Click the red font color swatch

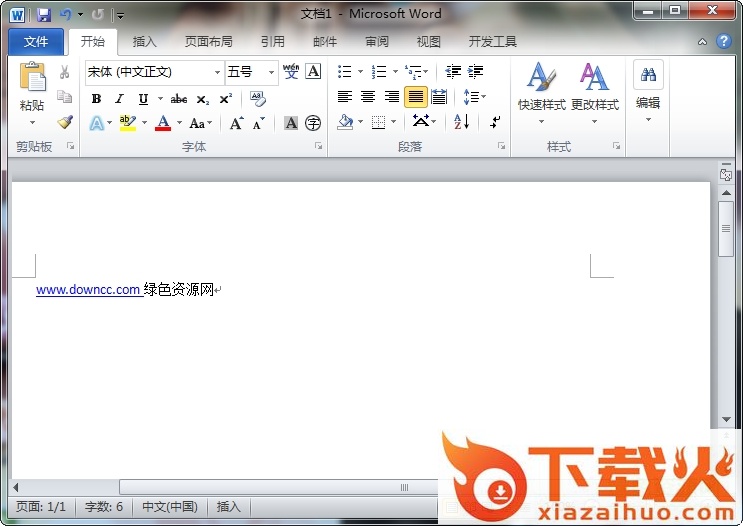(x=163, y=123)
